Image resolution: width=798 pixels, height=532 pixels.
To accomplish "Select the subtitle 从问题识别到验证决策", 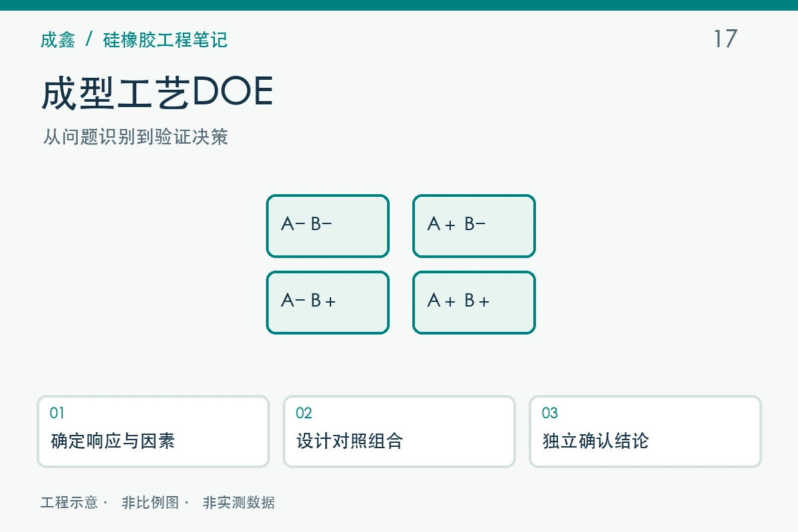I will pos(136,137).
